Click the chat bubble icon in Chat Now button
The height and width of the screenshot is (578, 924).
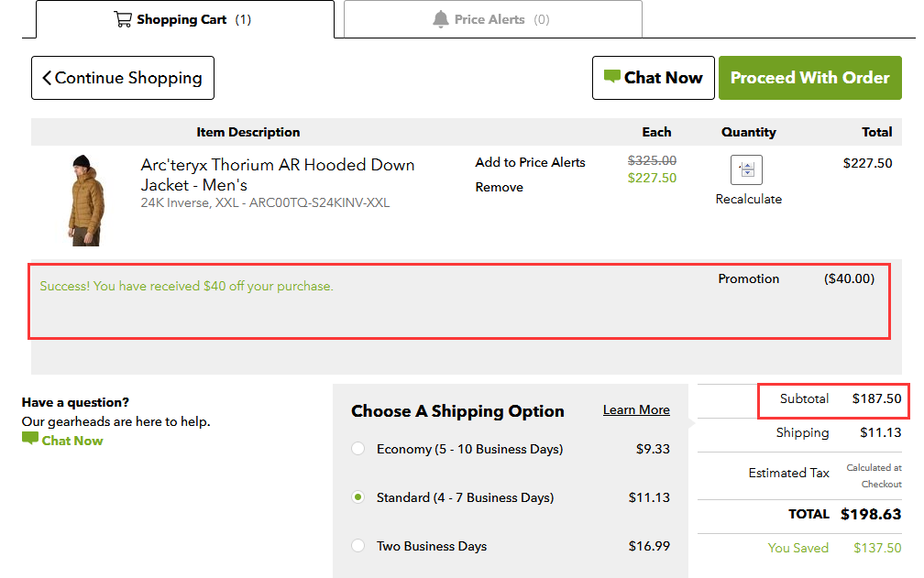[611, 78]
